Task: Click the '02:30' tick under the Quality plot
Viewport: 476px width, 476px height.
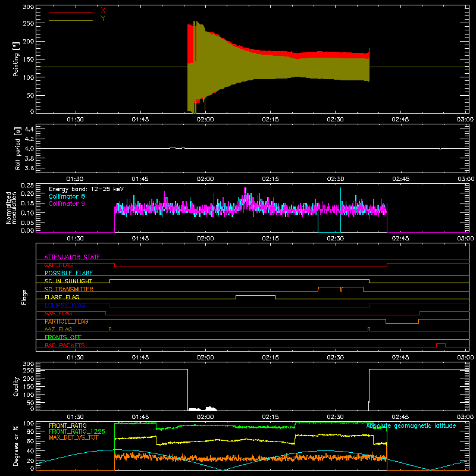Action: click(x=335, y=417)
